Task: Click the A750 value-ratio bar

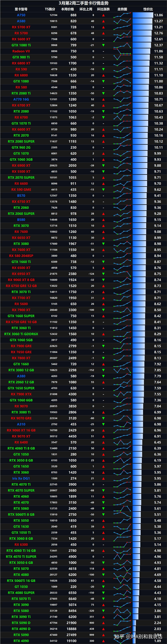Action: coord(143,15)
